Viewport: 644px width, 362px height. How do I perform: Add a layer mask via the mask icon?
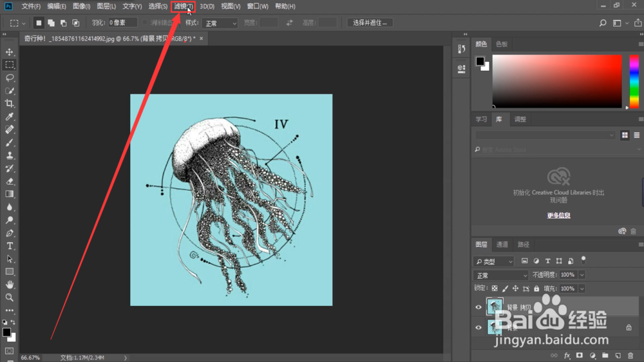click(x=580, y=356)
